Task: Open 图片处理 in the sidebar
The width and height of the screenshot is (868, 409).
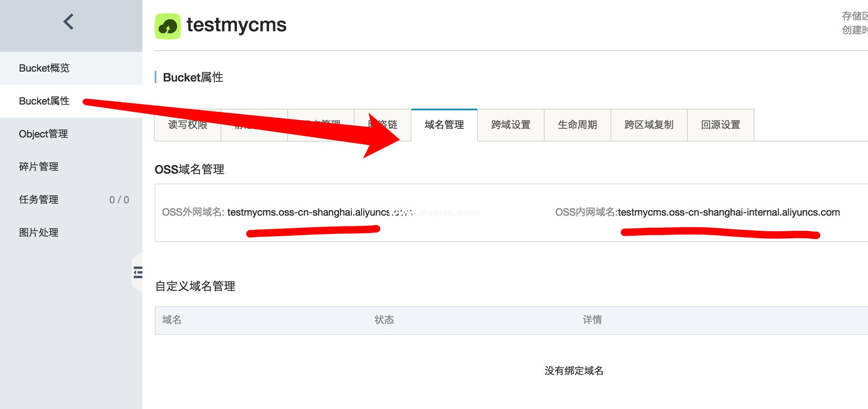Action: click(71, 233)
